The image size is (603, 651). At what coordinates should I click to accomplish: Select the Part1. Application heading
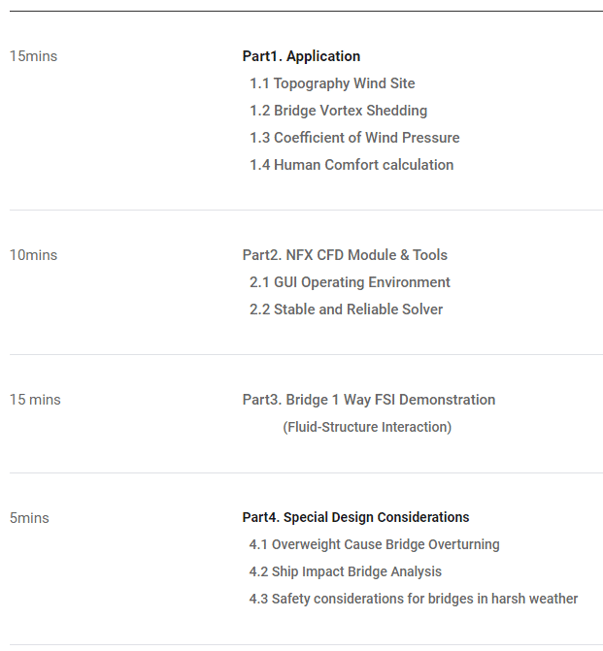[x=301, y=56]
